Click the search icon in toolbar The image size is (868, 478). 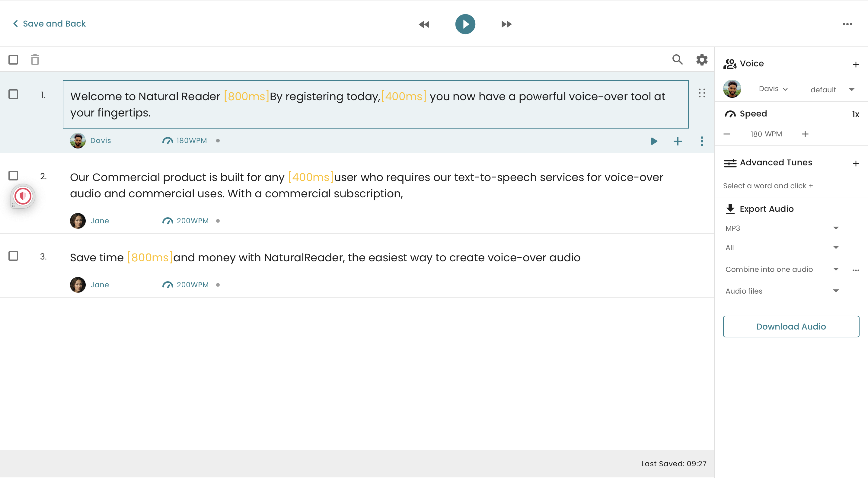point(677,59)
